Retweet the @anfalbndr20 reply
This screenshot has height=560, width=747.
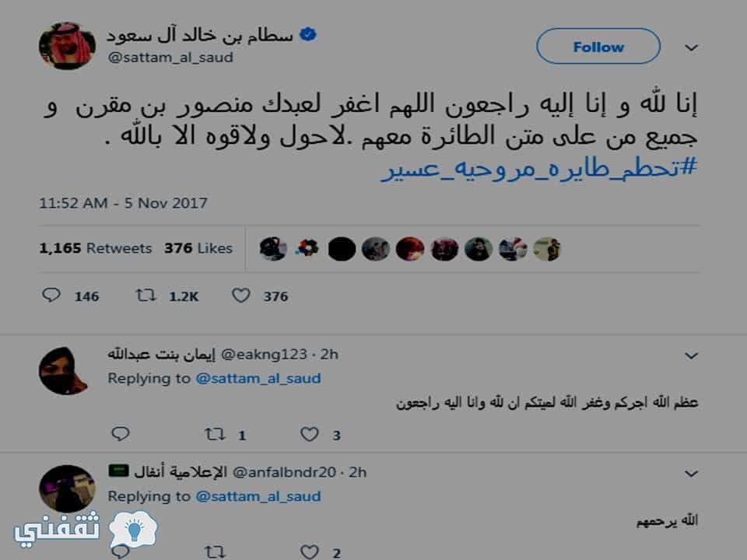pyautogui.click(x=215, y=552)
